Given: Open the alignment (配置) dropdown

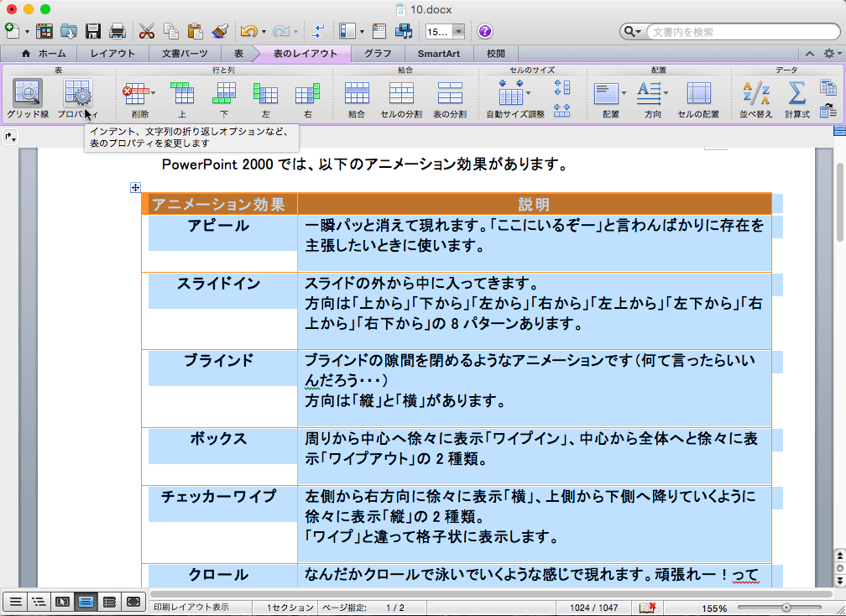Looking at the screenshot, I should click(x=624, y=93).
